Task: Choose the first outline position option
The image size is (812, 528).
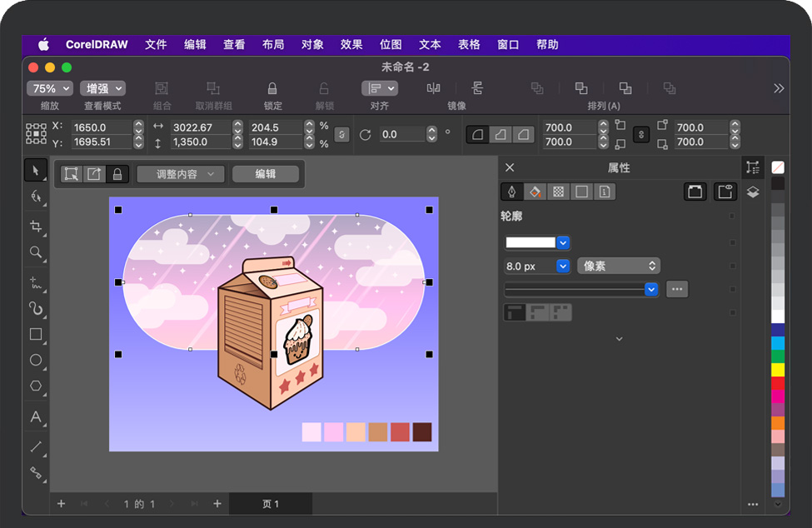Action: pos(515,312)
